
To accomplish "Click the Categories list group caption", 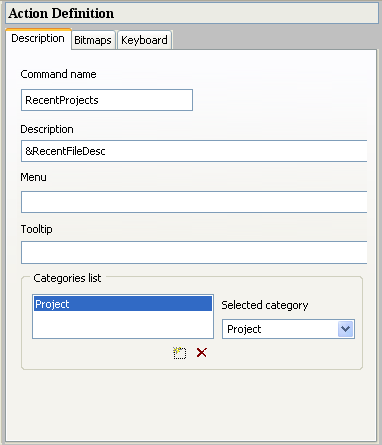I will (67, 278).
